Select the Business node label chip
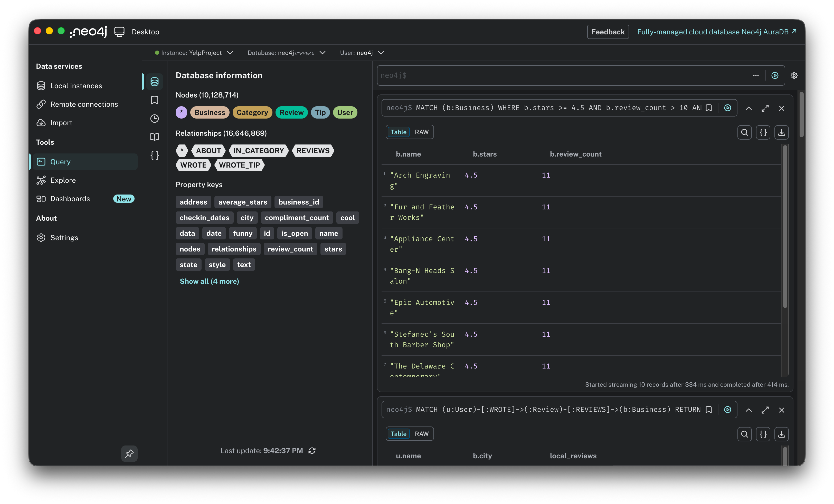The image size is (834, 504). 210,112
